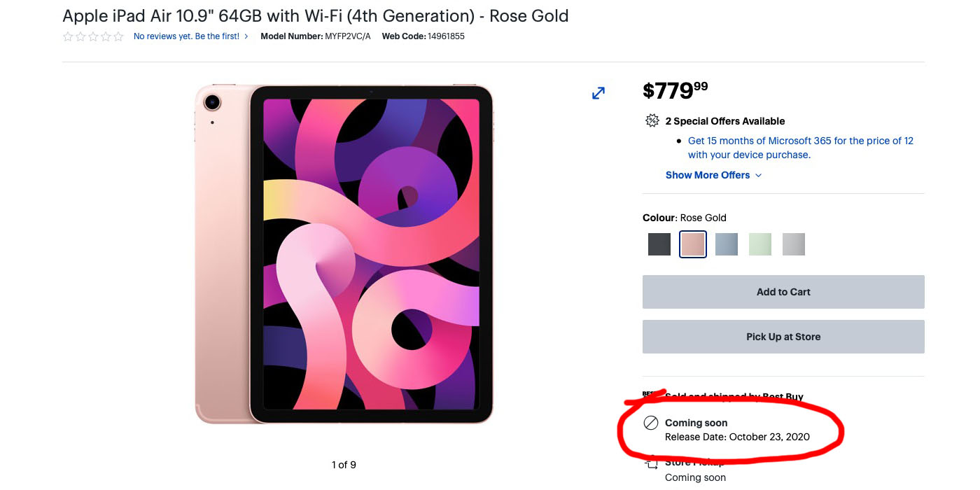Select the Space Grey colour swatch
This screenshot has width=980, height=490.
pyautogui.click(x=659, y=244)
